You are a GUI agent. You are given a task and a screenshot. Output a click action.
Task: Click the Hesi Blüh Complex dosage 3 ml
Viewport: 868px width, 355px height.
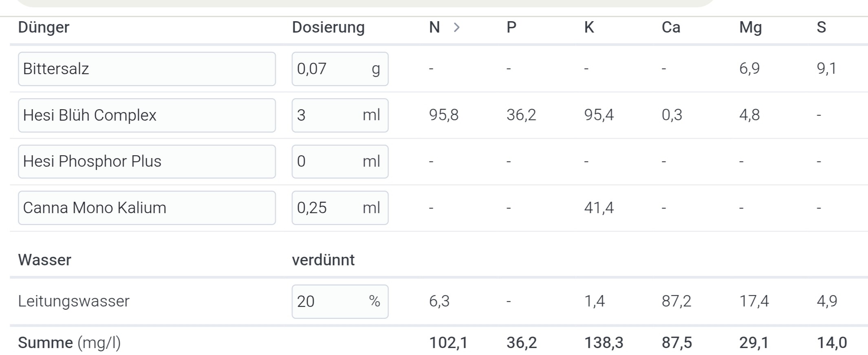[339, 115]
